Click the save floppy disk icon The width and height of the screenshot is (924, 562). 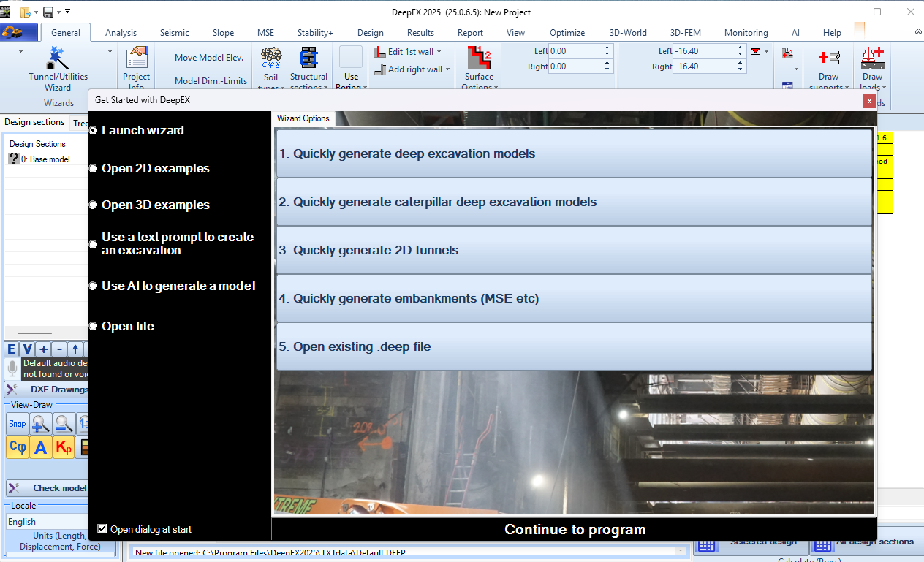(48, 12)
